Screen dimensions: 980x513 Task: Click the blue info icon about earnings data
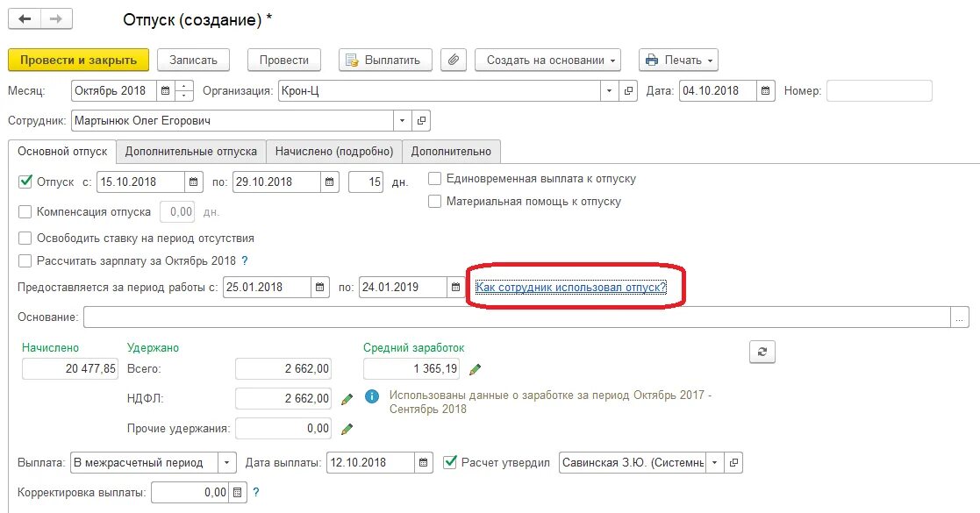tap(372, 396)
